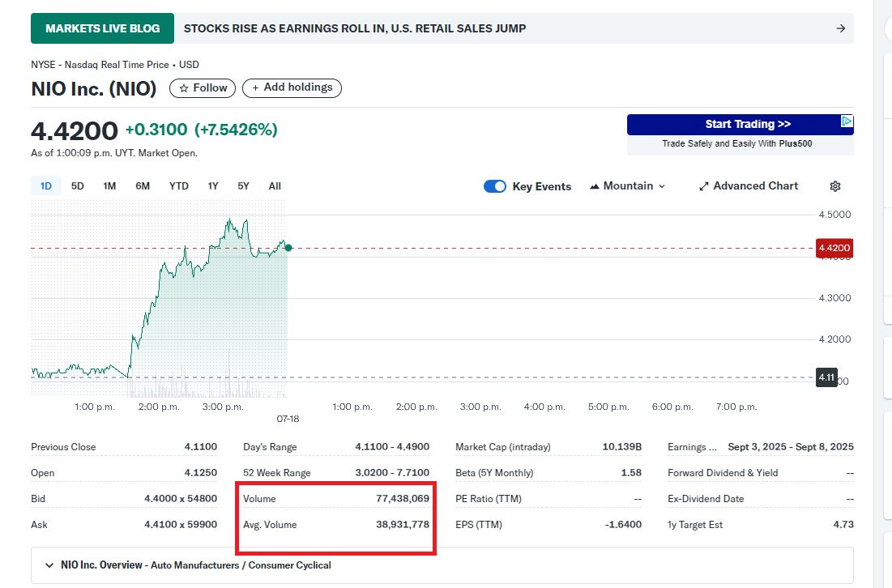Click the Forward Dividend & Yield label

point(723,473)
